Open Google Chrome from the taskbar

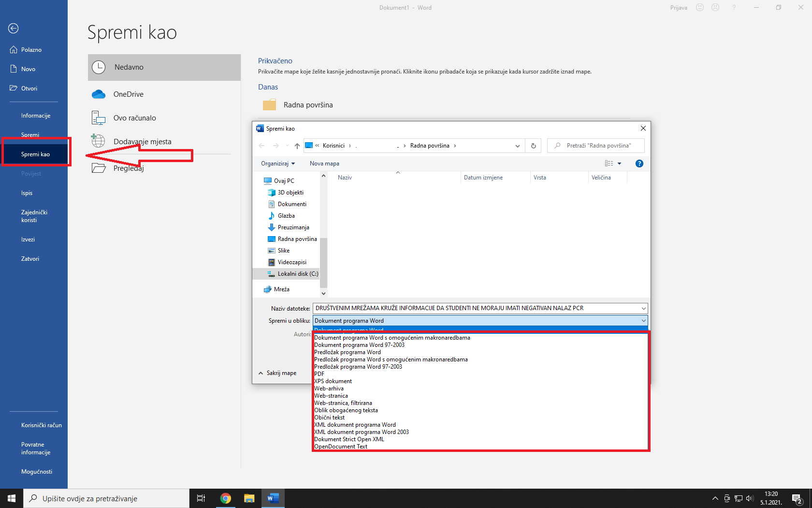coord(226,498)
